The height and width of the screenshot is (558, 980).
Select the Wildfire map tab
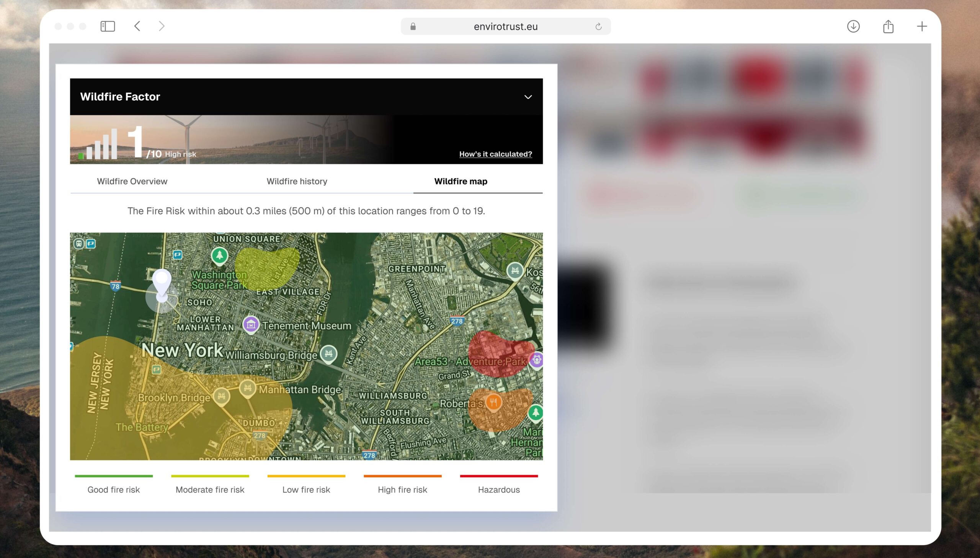click(x=460, y=181)
